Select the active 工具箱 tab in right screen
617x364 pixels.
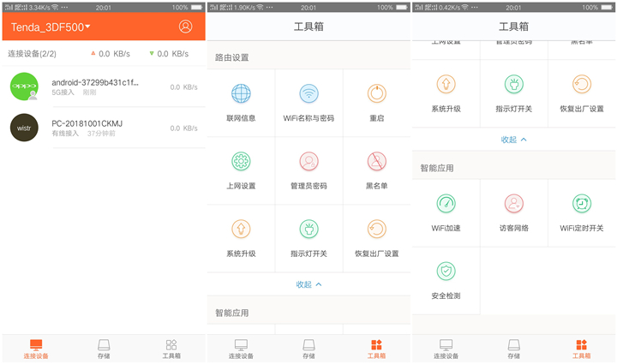point(582,349)
